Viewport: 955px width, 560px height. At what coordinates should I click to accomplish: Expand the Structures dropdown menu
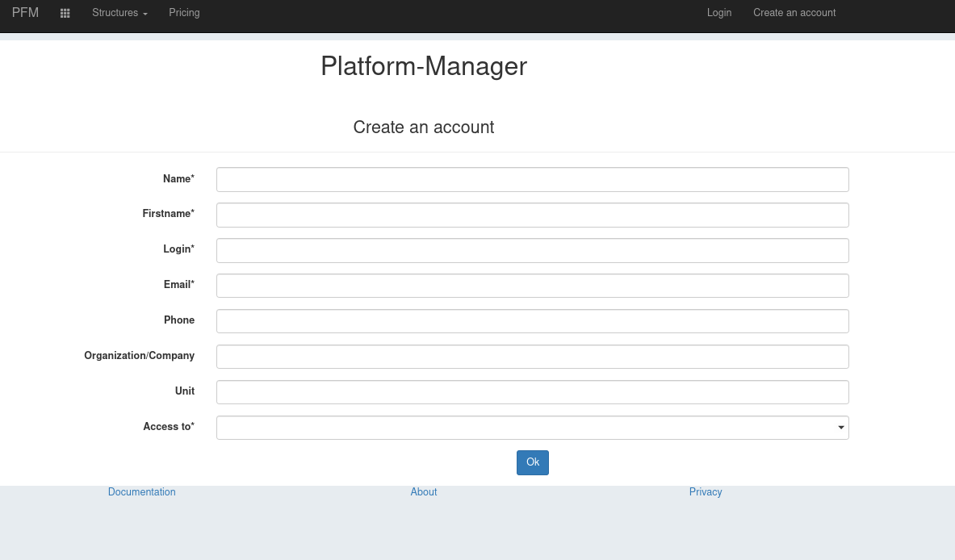click(120, 13)
